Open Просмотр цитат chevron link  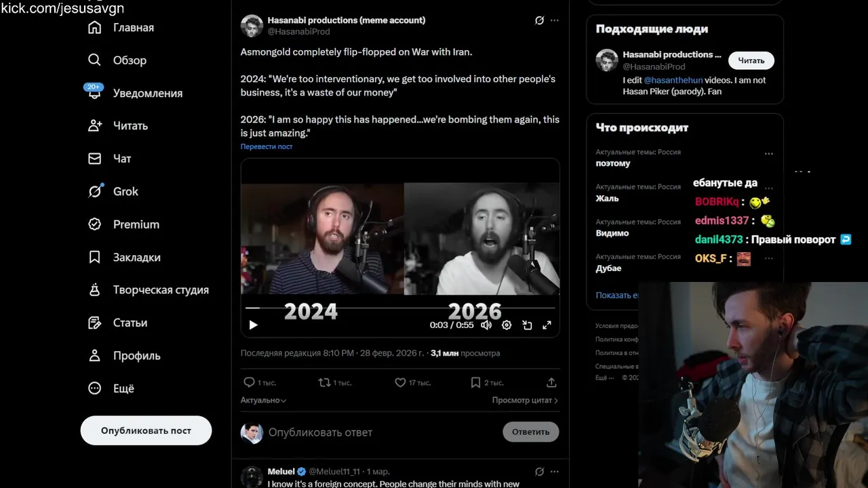coord(525,400)
